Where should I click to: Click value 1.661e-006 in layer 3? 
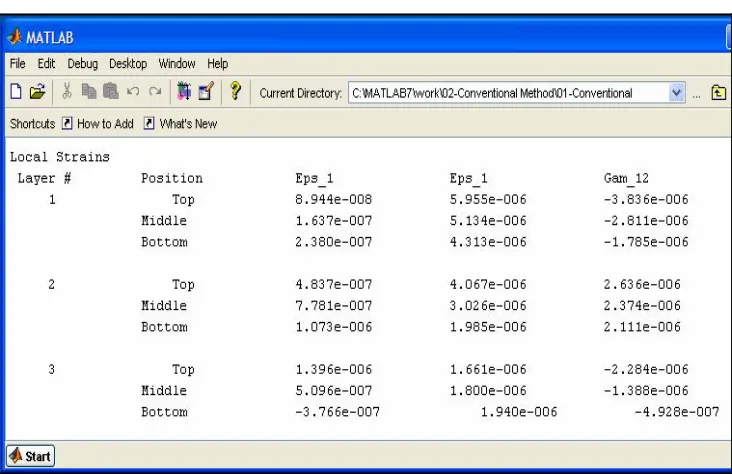coord(488,370)
